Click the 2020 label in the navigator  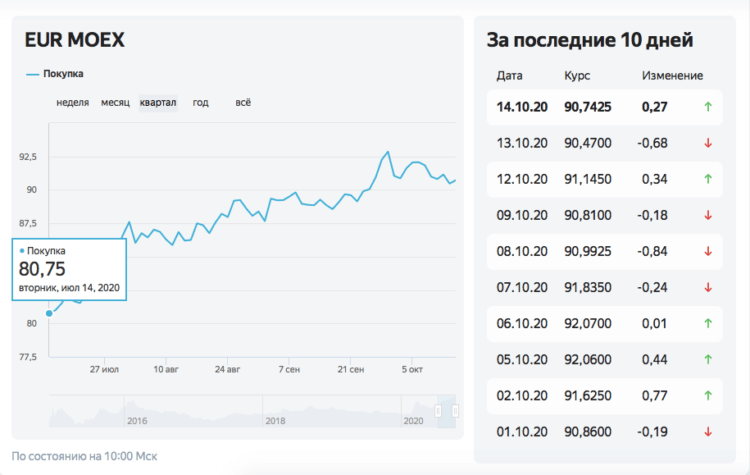[x=413, y=421]
